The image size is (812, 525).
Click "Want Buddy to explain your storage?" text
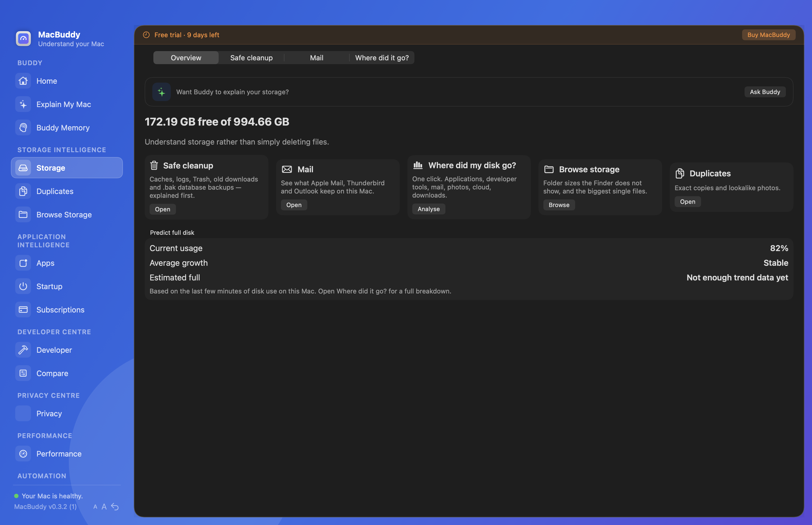[232, 92]
